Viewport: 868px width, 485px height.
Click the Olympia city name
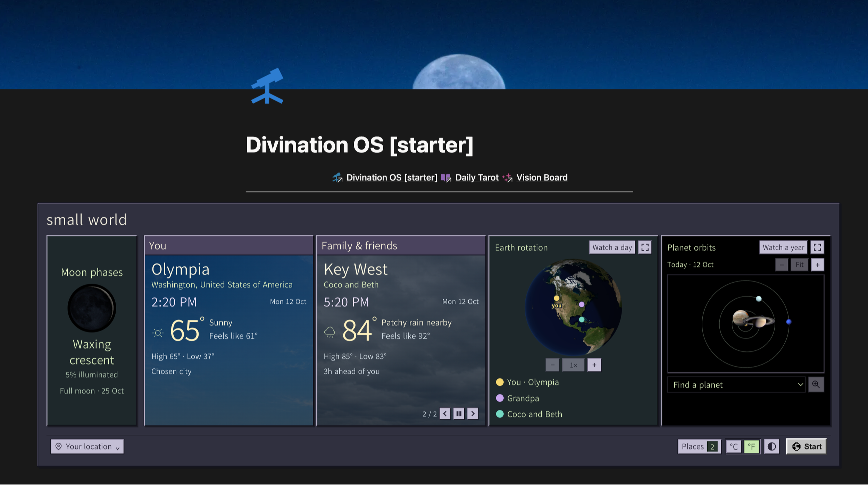(181, 270)
